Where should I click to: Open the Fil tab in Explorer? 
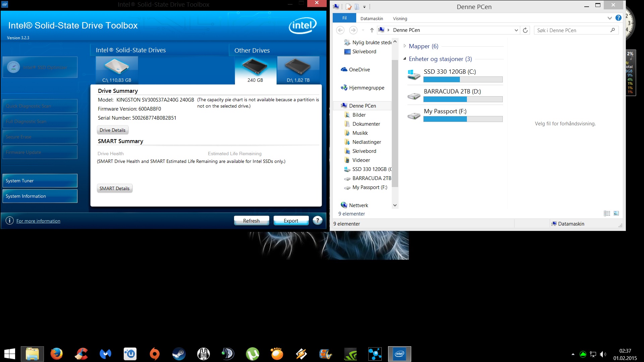344,18
